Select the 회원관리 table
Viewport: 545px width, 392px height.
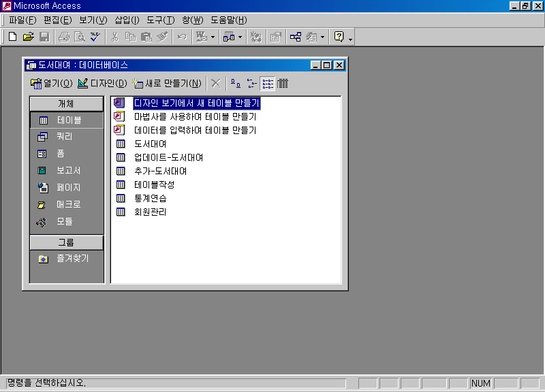coord(150,212)
